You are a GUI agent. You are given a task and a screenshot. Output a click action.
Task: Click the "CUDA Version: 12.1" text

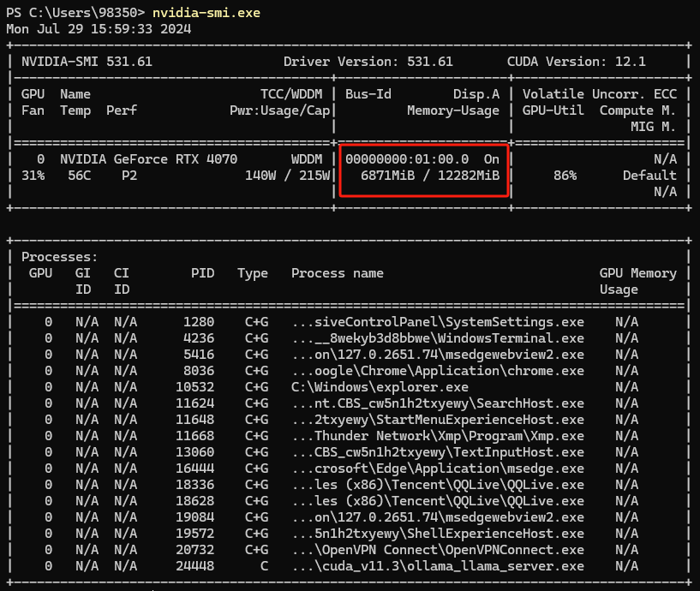tap(577, 61)
